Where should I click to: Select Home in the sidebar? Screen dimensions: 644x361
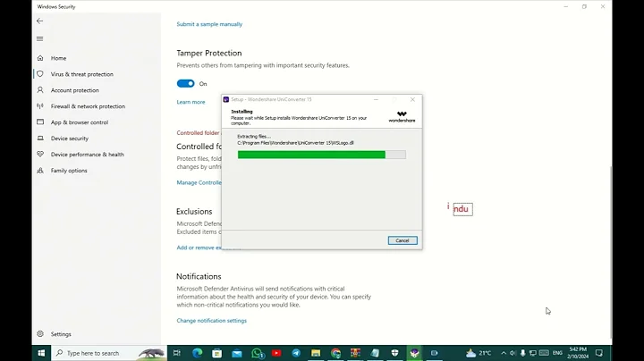pyautogui.click(x=58, y=58)
